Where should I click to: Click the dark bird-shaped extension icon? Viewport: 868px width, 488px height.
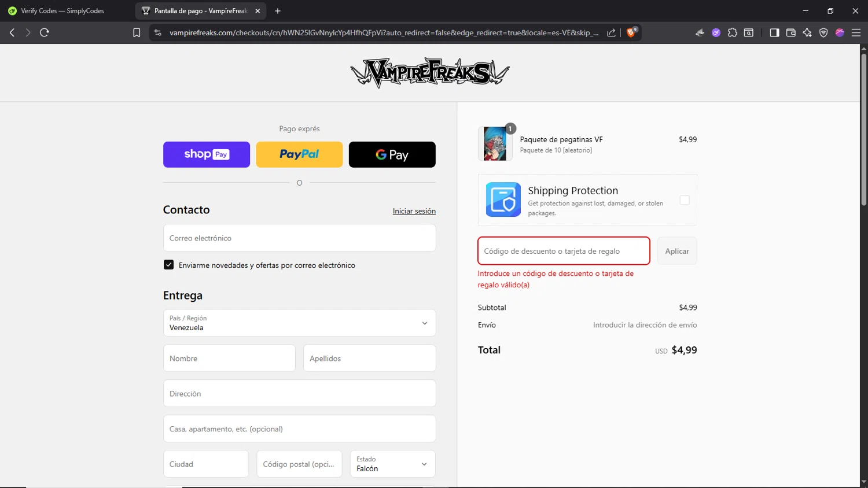[700, 32]
